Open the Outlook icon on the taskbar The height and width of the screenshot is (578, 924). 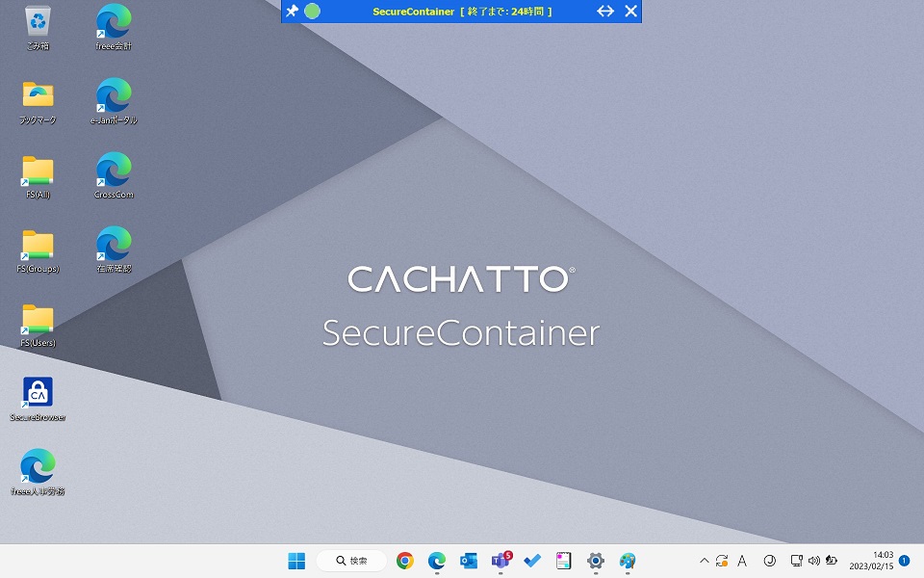tap(468, 560)
